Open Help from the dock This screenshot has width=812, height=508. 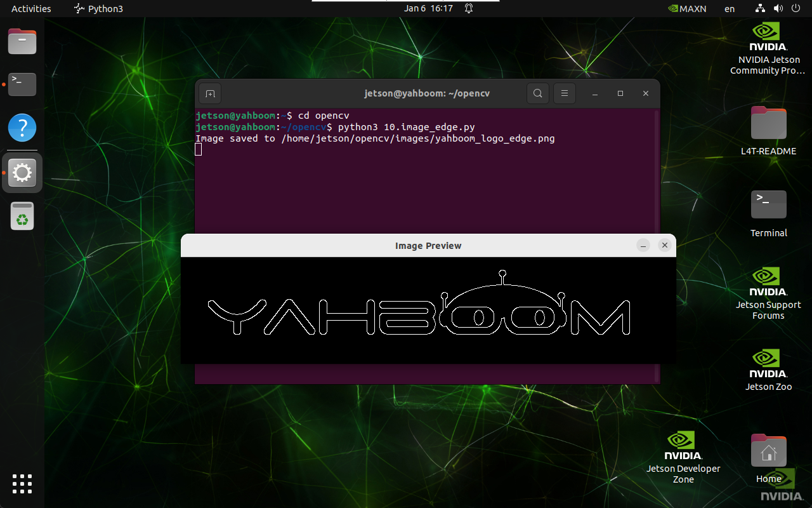[x=22, y=128]
